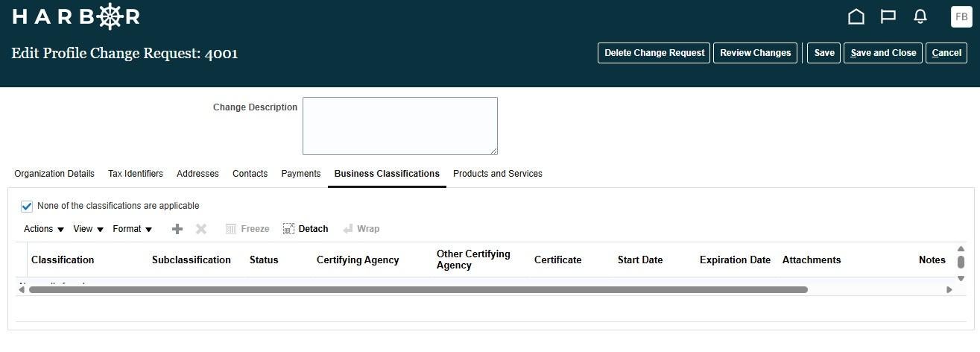Click the Start Date column header

coord(640,260)
